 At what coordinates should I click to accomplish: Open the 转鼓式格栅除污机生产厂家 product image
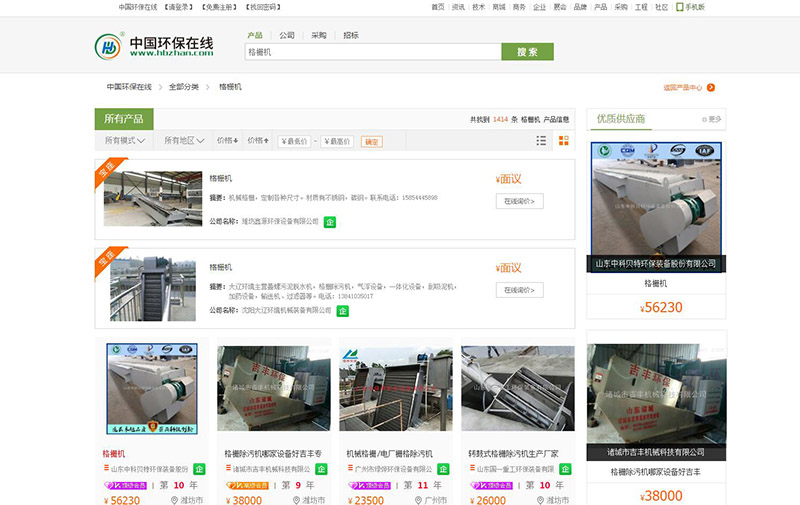[x=518, y=388]
